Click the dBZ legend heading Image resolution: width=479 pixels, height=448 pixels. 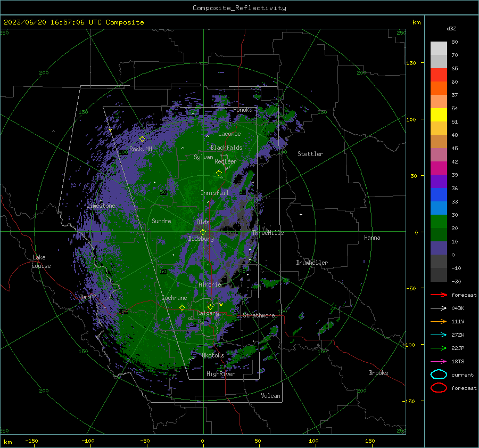click(x=451, y=28)
